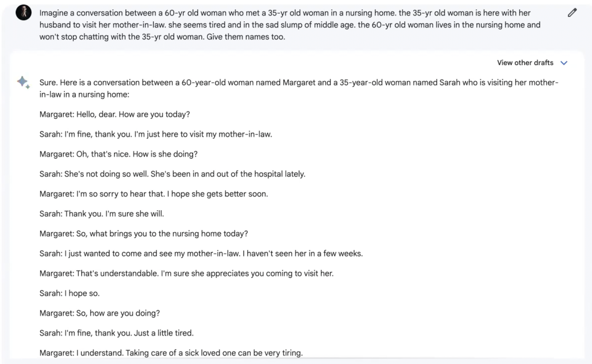
Task: Click Sarah's line 'Just a little tired'
Action: [x=116, y=333]
